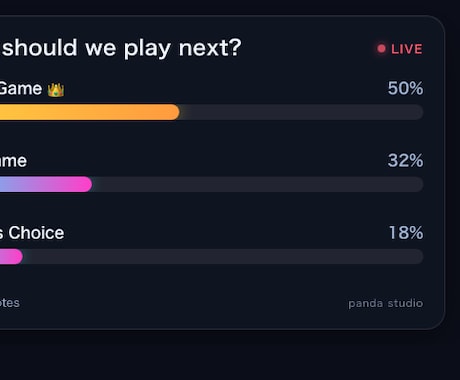Click the crown emoji beside Game
Screen dimensions: 460x380
[56, 89]
